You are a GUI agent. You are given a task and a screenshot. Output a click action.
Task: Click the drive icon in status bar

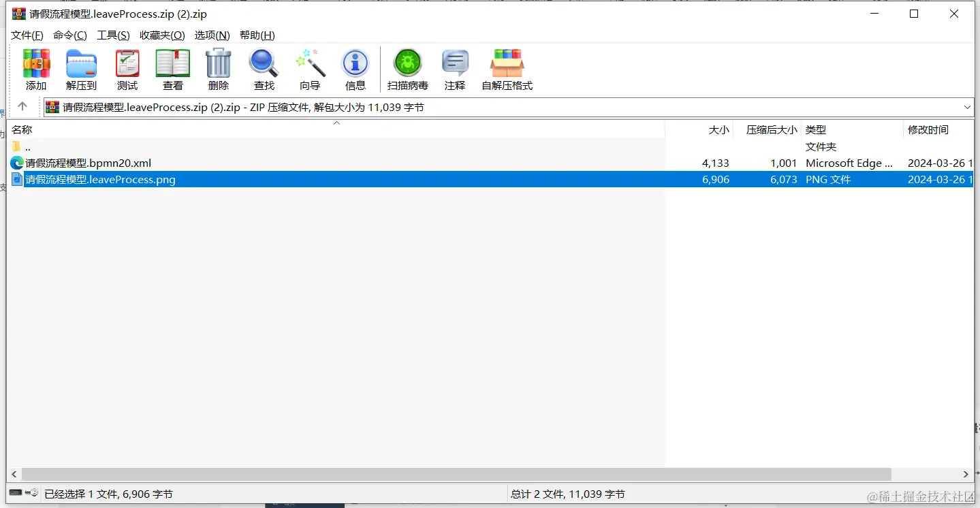pos(16,493)
